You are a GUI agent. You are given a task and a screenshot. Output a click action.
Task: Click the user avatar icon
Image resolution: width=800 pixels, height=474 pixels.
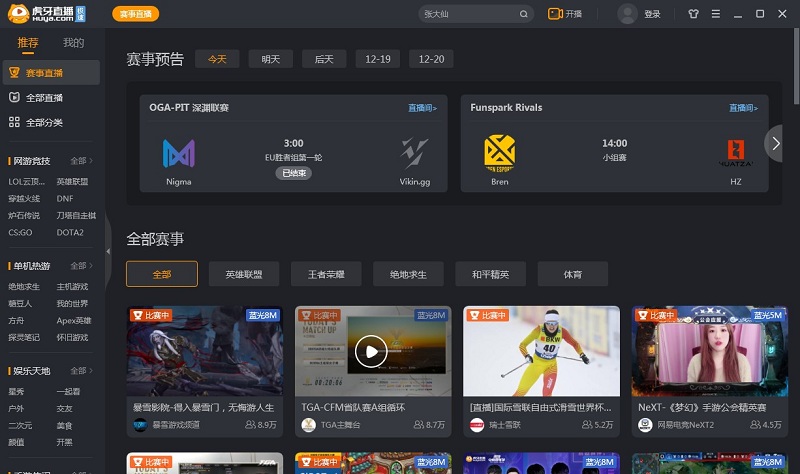point(628,14)
